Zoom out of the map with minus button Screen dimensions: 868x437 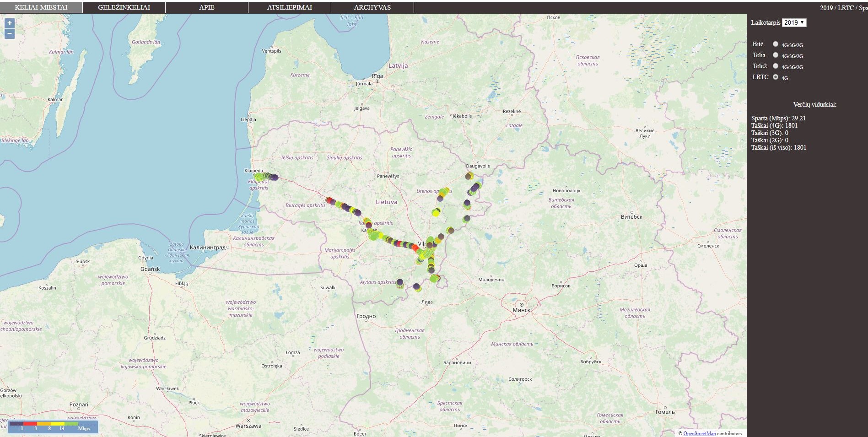point(10,34)
